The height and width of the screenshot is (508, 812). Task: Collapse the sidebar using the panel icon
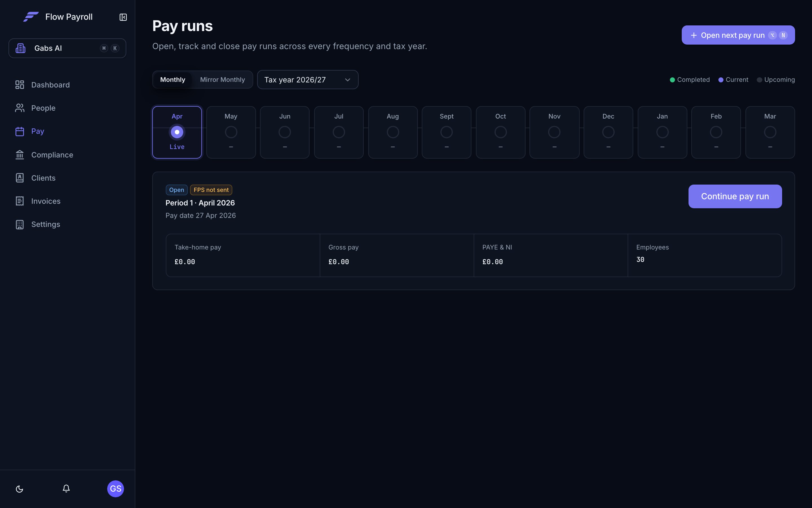(123, 17)
